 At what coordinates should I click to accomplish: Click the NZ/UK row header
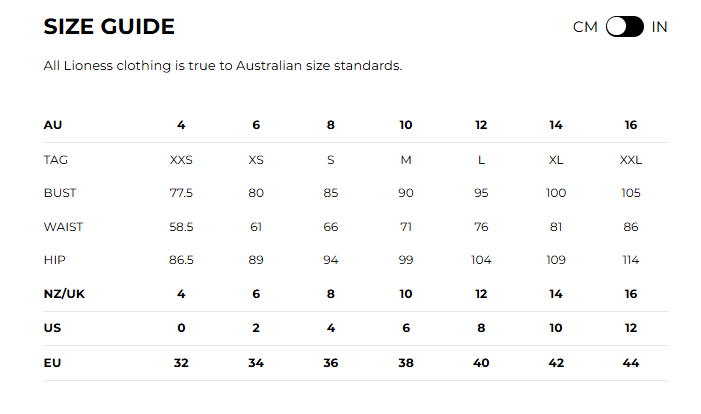pos(64,294)
